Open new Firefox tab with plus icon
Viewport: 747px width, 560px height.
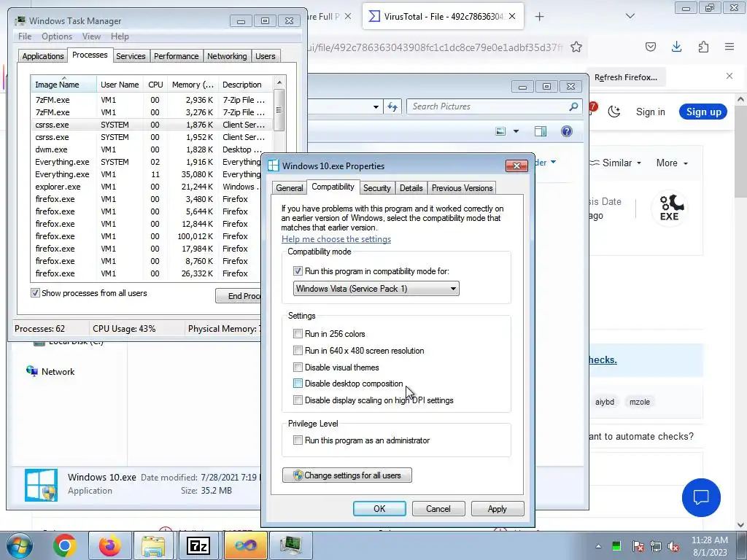tap(539, 17)
